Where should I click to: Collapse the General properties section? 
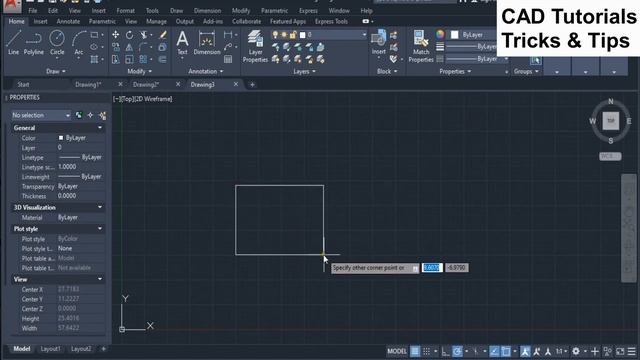click(100, 128)
